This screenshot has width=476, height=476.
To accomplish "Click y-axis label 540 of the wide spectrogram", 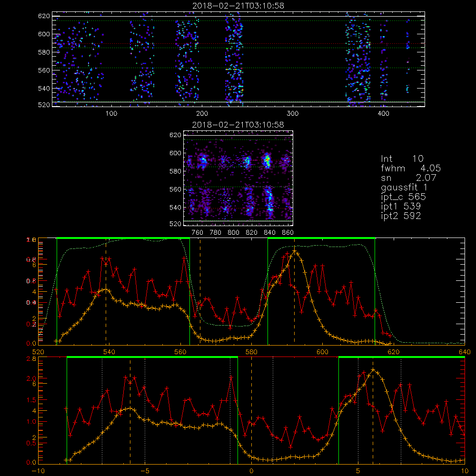I will click(44, 89).
